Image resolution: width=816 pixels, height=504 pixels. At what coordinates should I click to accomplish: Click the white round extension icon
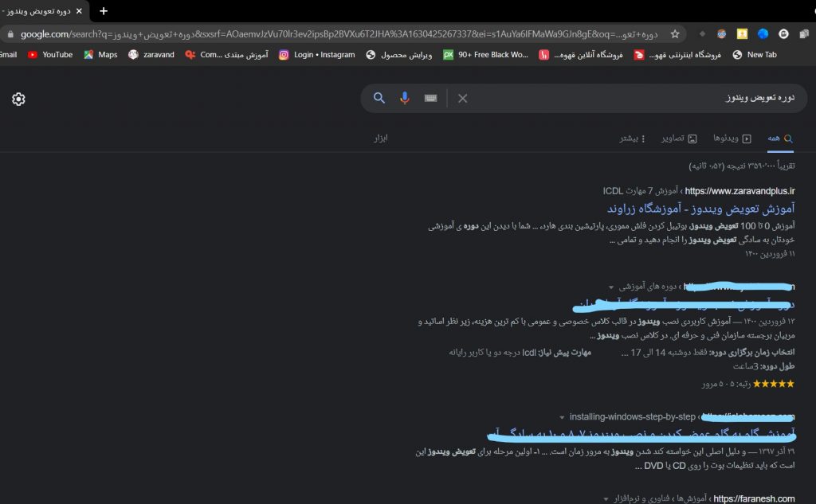pos(783,34)
